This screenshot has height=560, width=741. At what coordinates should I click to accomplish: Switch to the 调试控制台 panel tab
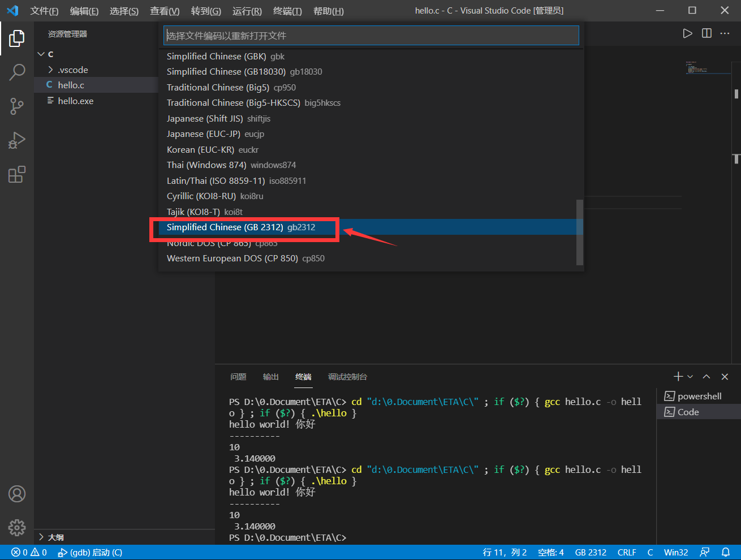point(347,377)
